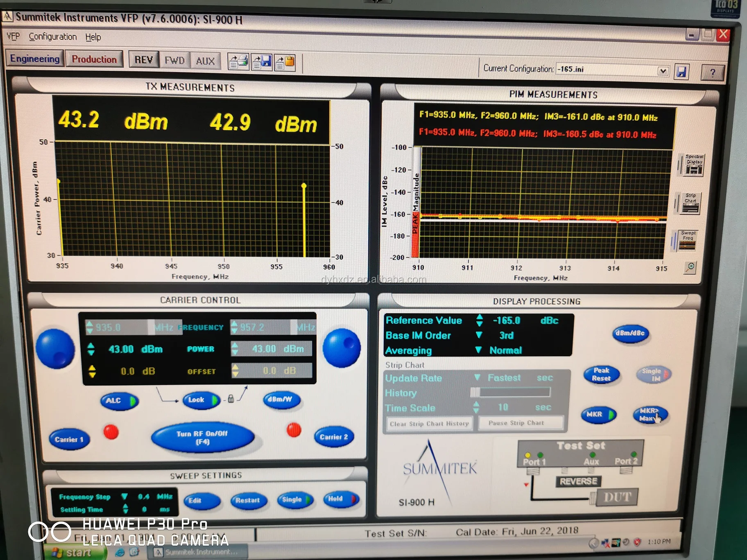The image size is (747, 560).
Task: Click the Peak Reset button
Action: tap(601, 374)
